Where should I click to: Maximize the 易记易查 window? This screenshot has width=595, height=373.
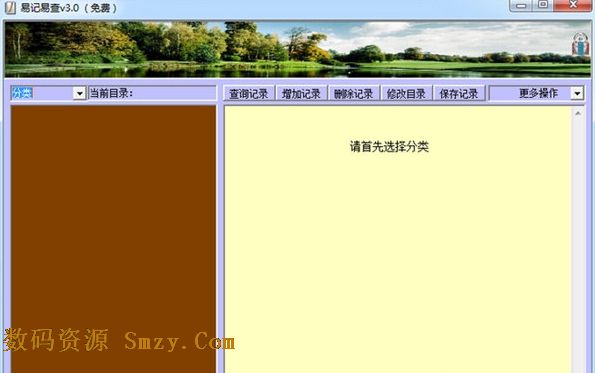[x=543, y=5]
